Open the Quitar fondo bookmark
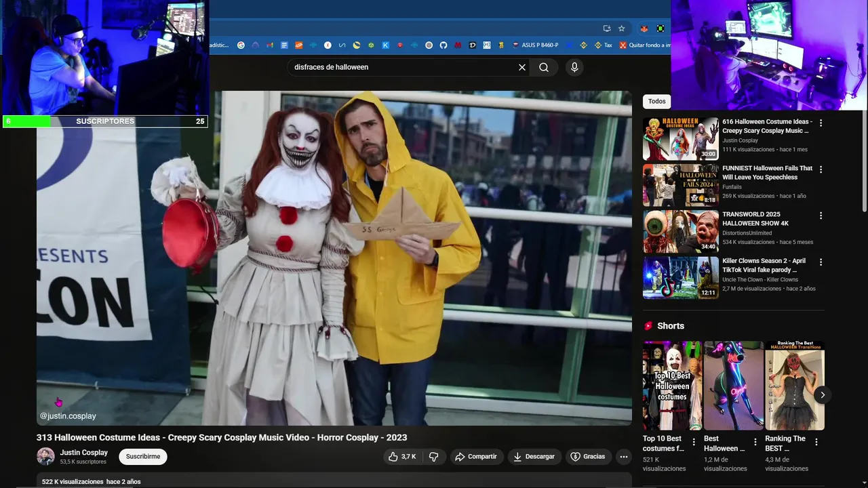868x488 pixels. point(645,45)
